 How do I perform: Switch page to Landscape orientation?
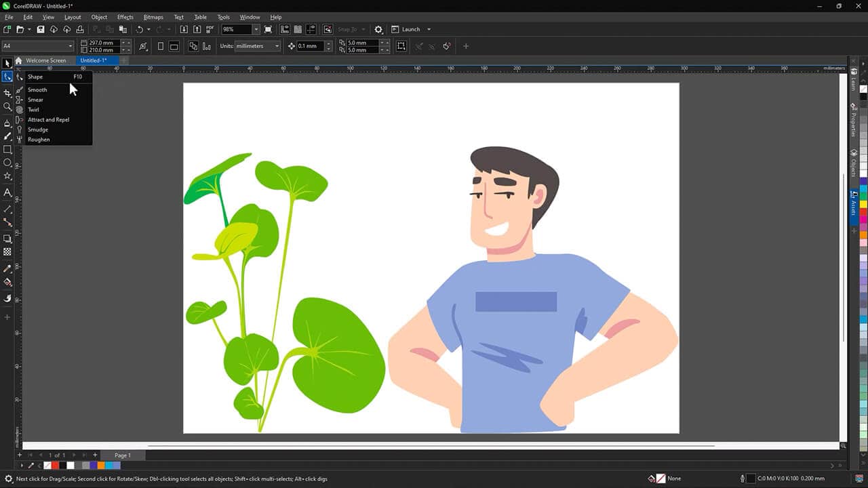point(174,46)
